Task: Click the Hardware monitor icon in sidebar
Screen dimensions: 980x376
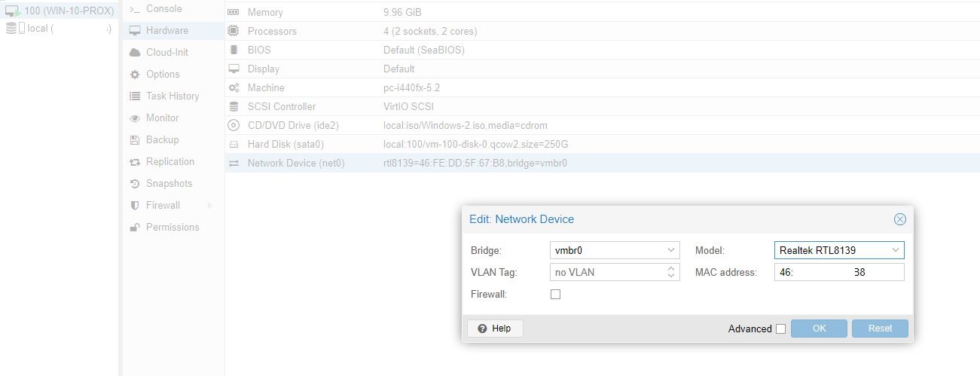Action: tap(135, 31)
